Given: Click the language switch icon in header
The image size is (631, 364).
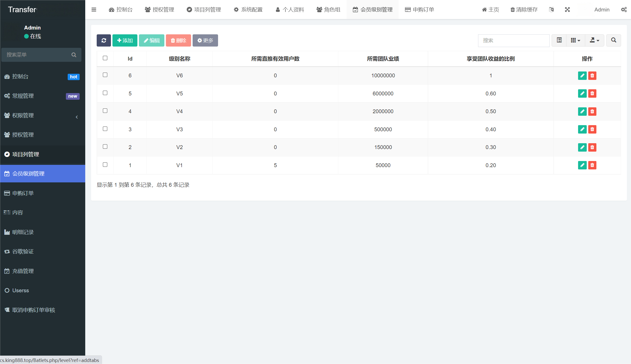Looking at the screenshot, I should click(551, 10).
